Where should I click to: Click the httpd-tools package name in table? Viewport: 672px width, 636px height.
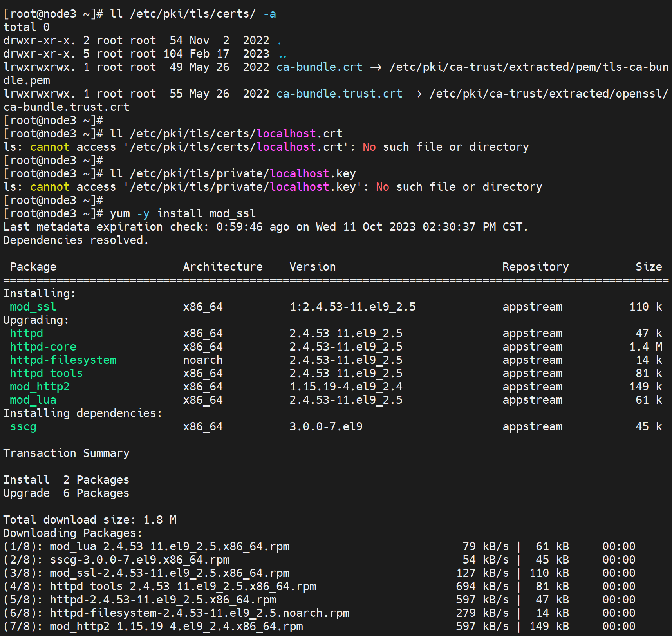(46, 373)
